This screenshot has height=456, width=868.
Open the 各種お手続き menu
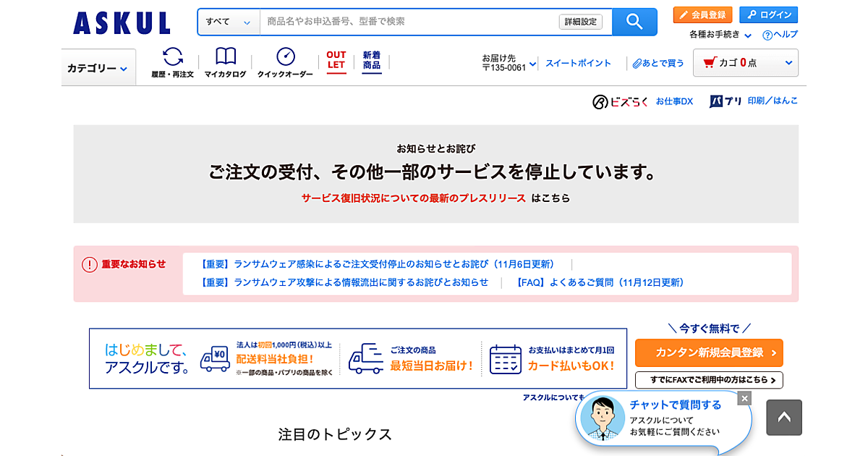click(x=720, y=35)
